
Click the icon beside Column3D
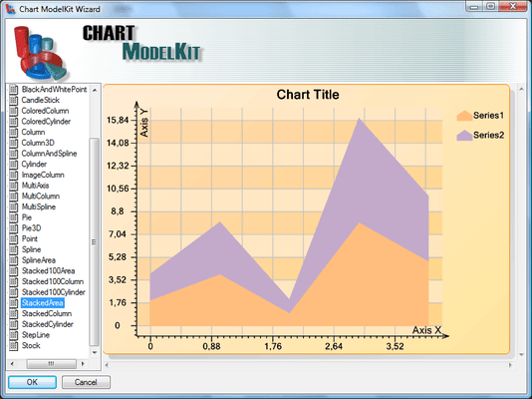click(14, 143)
